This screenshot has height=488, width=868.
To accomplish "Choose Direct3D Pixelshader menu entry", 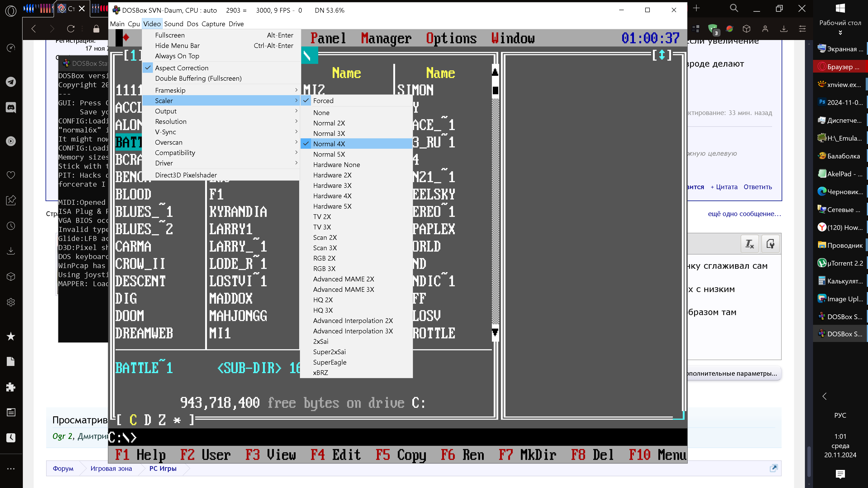I will (186, 175).
